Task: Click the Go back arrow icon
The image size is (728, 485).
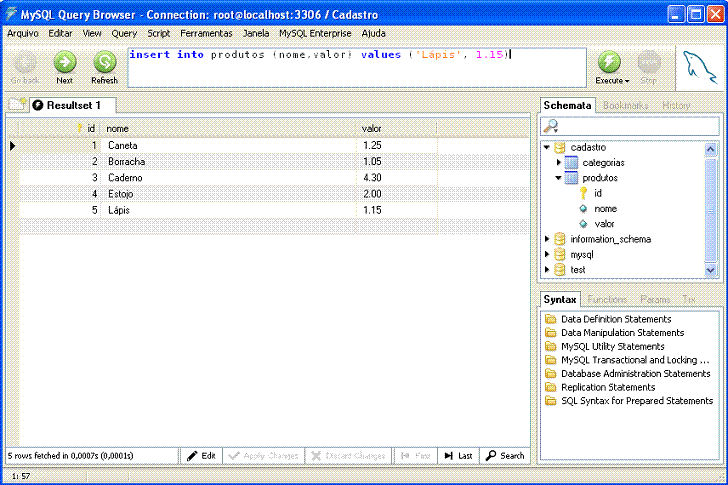Action: (25, 62)
